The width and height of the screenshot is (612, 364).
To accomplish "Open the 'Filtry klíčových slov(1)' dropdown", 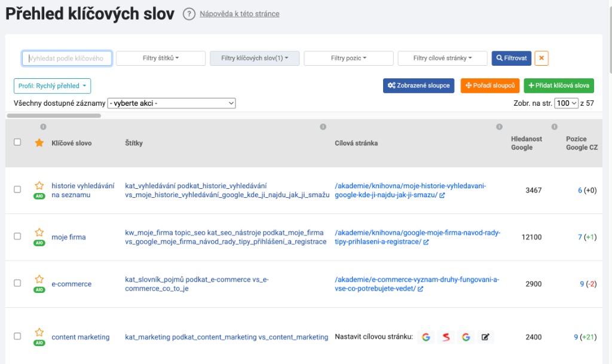I will [x=255, y=58].
